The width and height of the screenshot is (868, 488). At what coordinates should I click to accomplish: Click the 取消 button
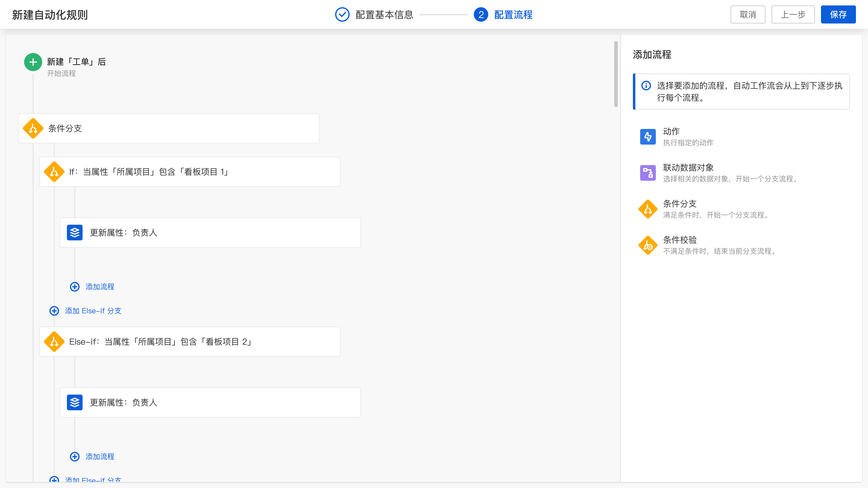(x=748, y=14)
